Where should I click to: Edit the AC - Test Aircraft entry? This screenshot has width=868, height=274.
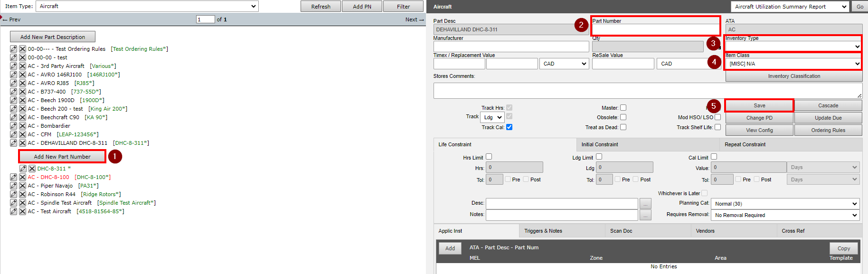(x=13, y=211)
